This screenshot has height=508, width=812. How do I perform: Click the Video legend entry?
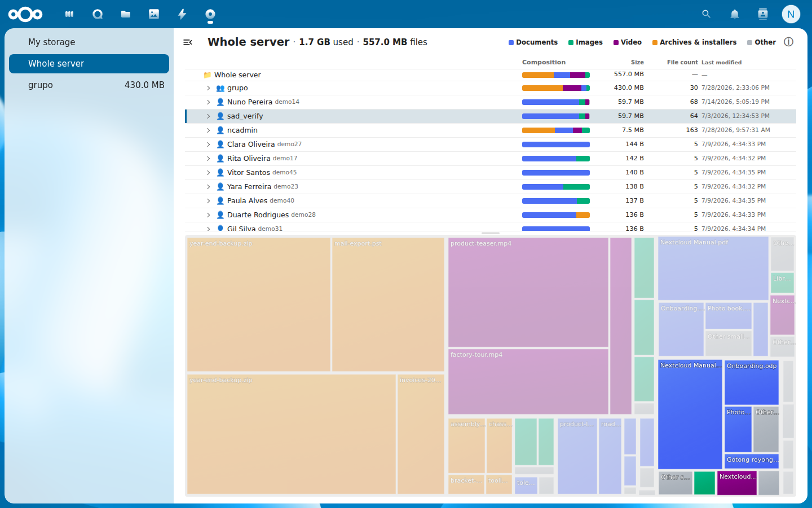(x=628, y=42)
